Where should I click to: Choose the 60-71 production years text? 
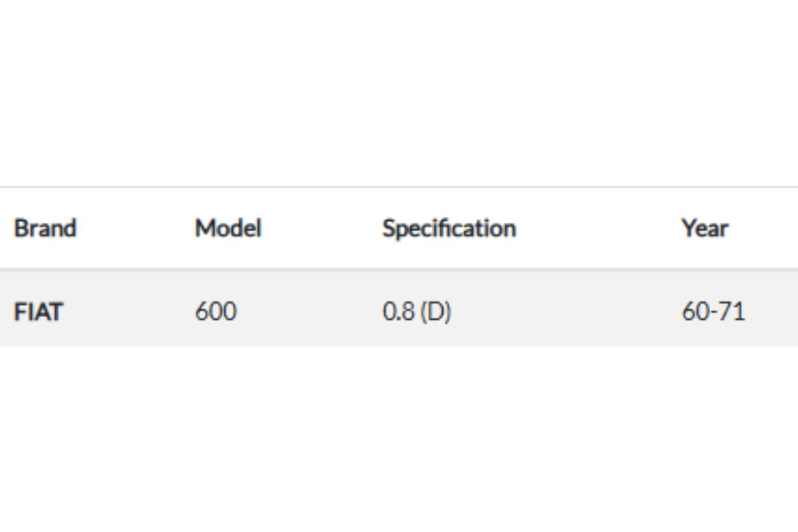713,311
